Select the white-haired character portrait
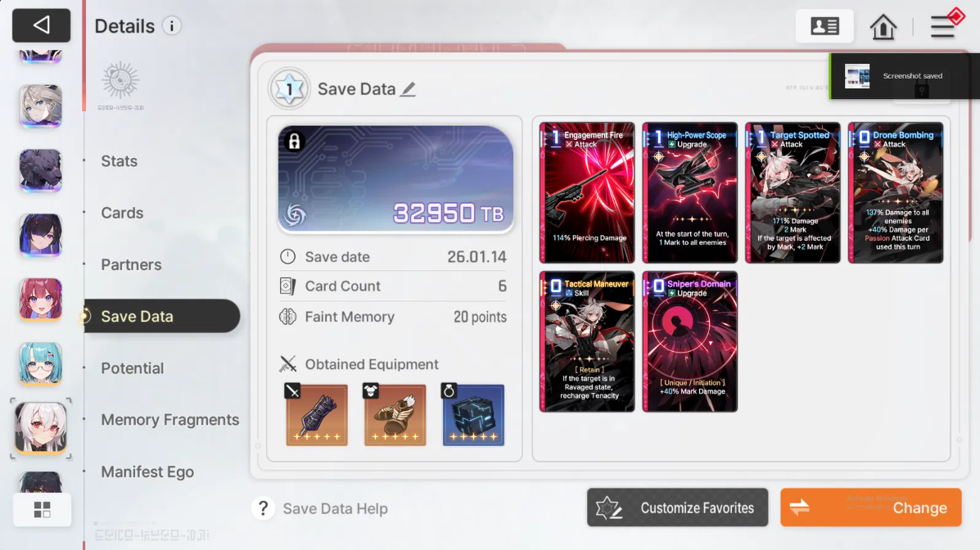The height and width of the screenshot is (550, 980). [41, 428]
